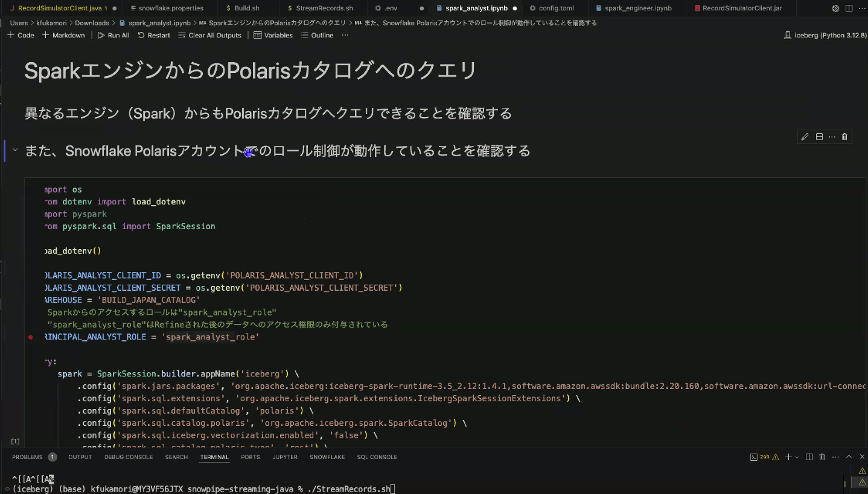Open the Variables view
Image resolution: width=868 pixels, height=494 pixels.
tap(273, 35)
